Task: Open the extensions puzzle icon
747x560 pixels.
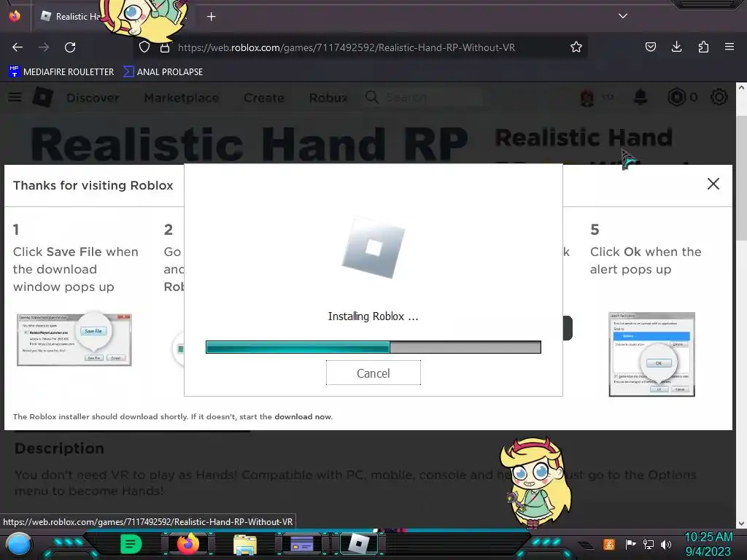Action: [x=703, y=47]
